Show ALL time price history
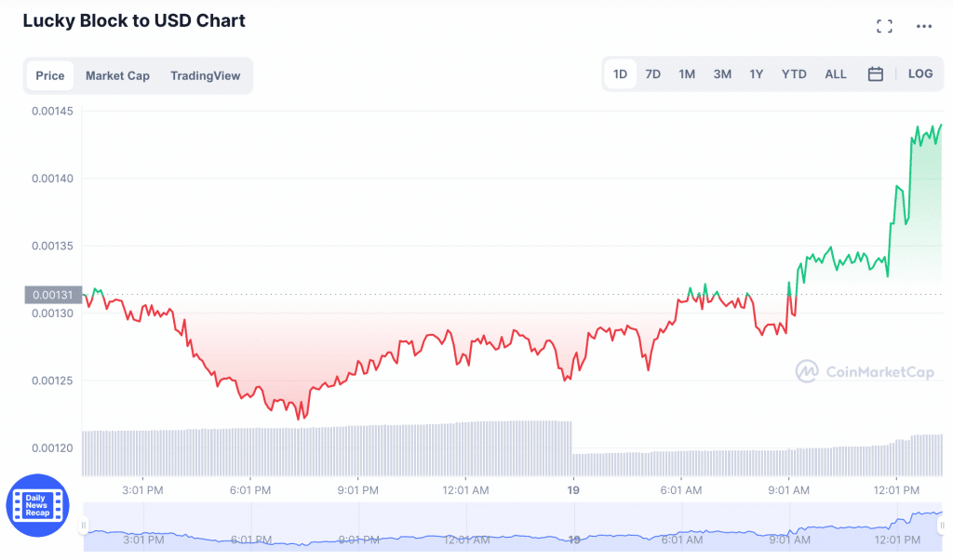Screen dimensions: 953x560 point(835,74)
